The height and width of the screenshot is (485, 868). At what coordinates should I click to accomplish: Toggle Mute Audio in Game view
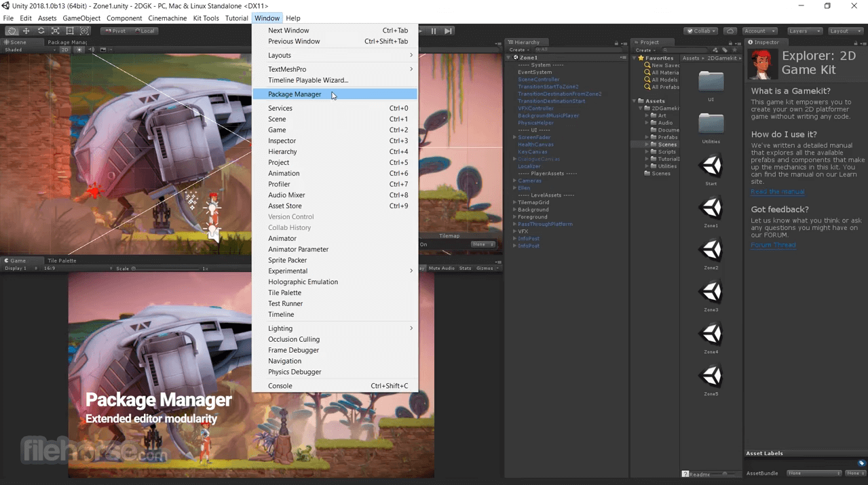(x=441, y=268)
